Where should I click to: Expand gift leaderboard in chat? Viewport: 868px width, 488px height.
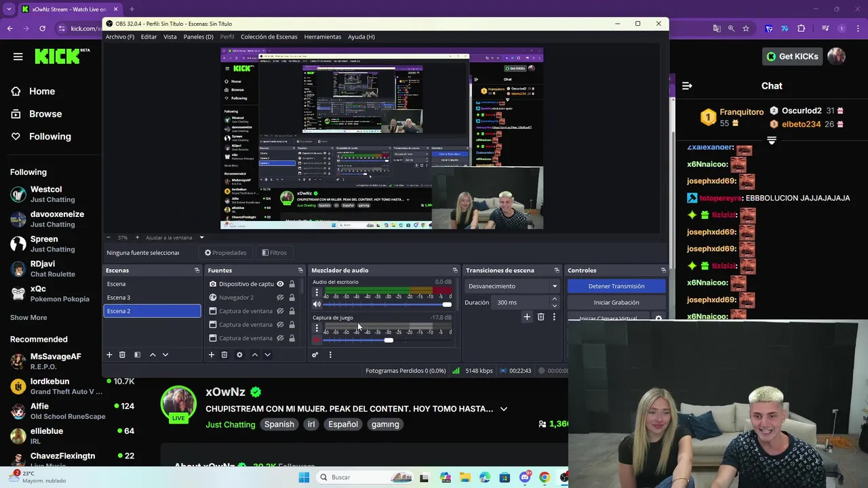click(771, 140)
